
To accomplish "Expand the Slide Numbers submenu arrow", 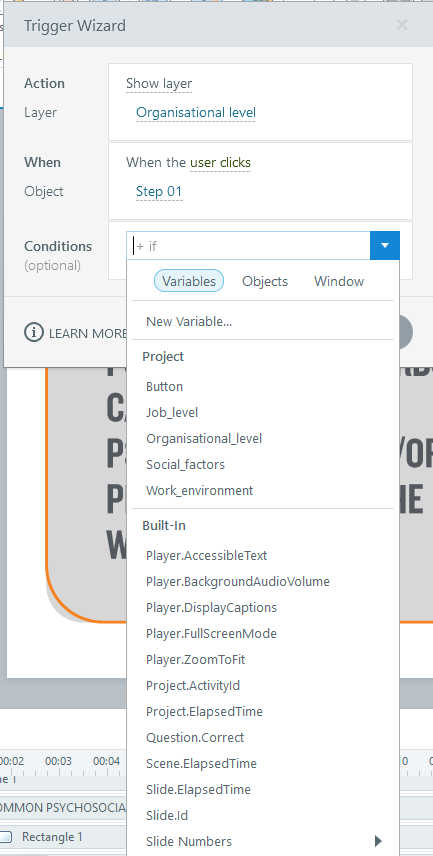I will click(378, 841).
